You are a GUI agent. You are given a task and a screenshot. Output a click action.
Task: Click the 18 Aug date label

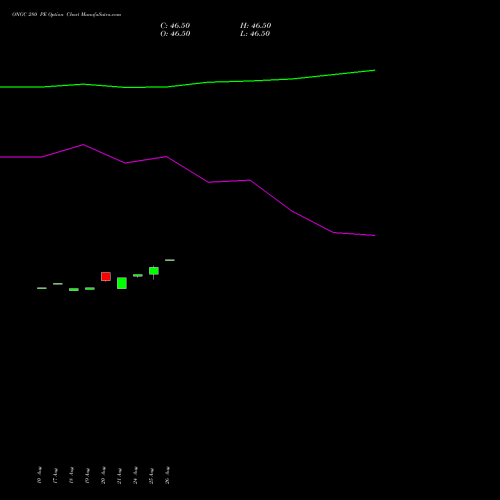tap(71, 475)
